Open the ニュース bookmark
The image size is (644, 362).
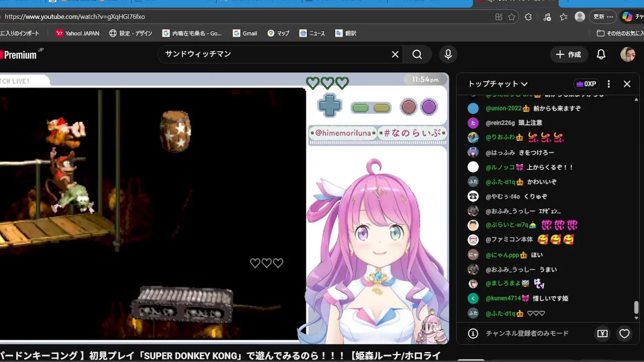click(x=312, y=33)
